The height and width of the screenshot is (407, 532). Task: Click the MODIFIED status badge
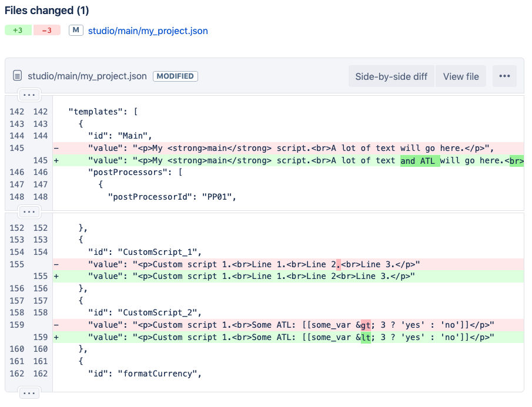pyautogui.click(x=176, y=76)
